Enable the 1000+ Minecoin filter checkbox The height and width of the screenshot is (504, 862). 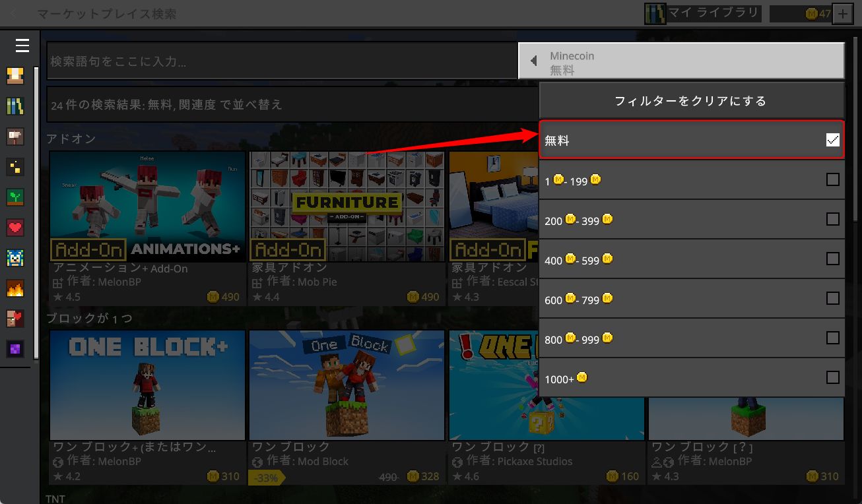(833, 377)
